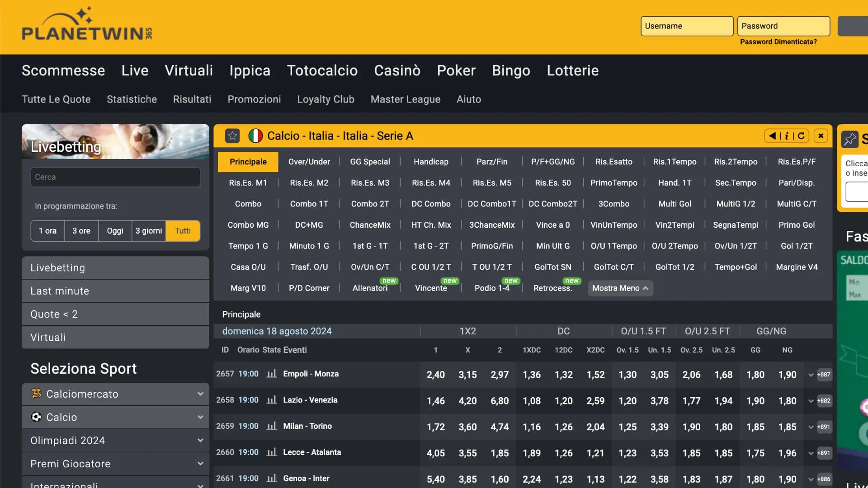The image size is (868, 488).
Task: Open statistics chart icon for Milan - Torino
Action: coord(271,426)
